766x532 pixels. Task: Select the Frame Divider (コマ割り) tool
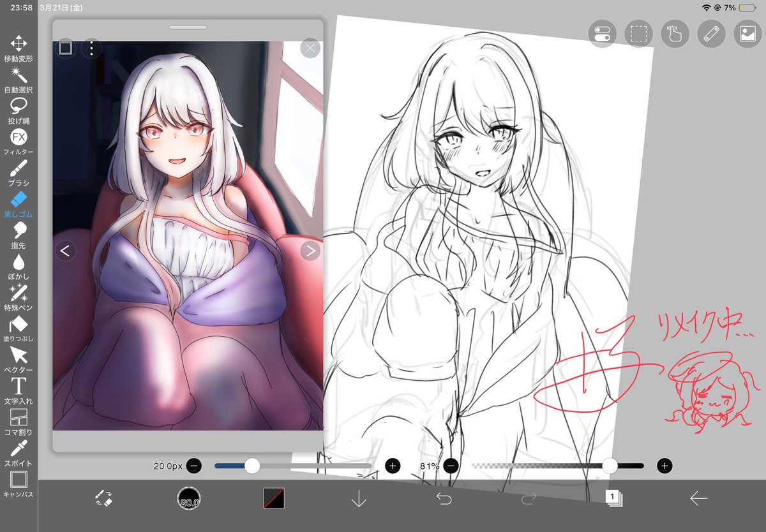19,422
